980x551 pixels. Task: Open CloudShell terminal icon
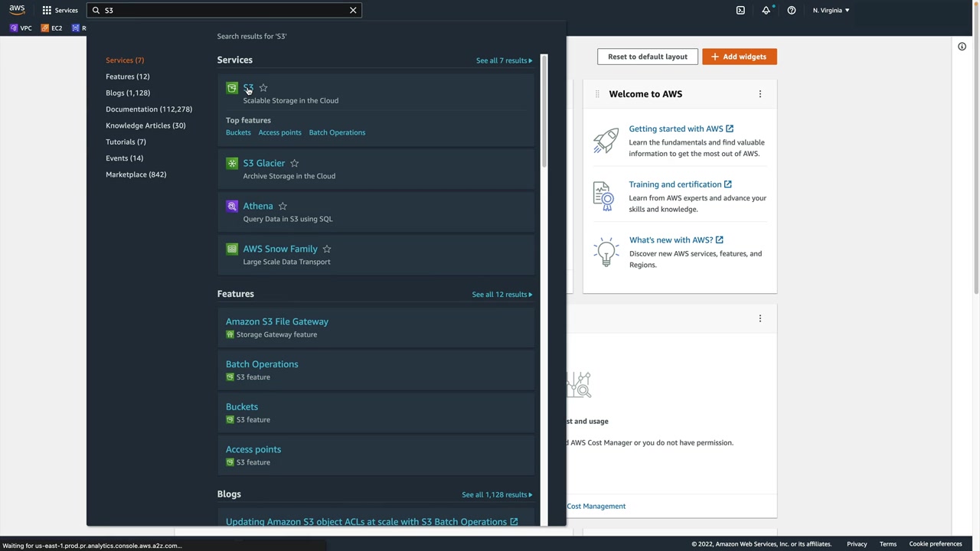740,10
